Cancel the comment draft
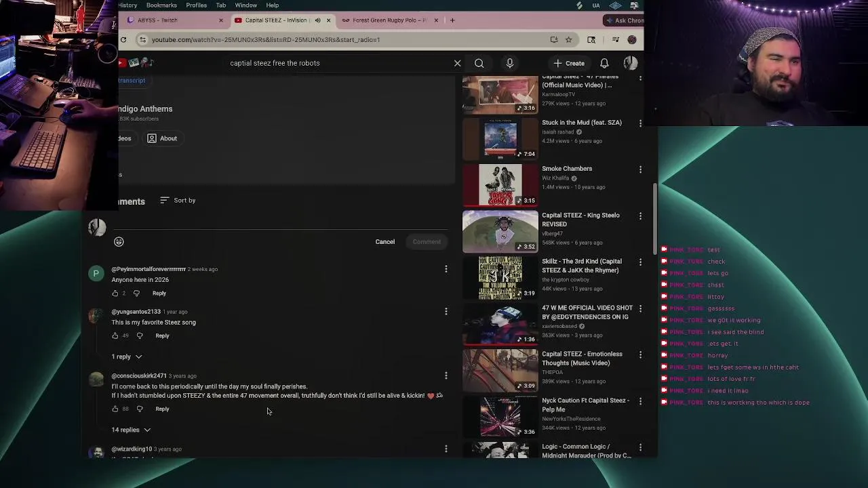Image resolution: width=868 pixels, height=488 pixels. tap(385, 242)
